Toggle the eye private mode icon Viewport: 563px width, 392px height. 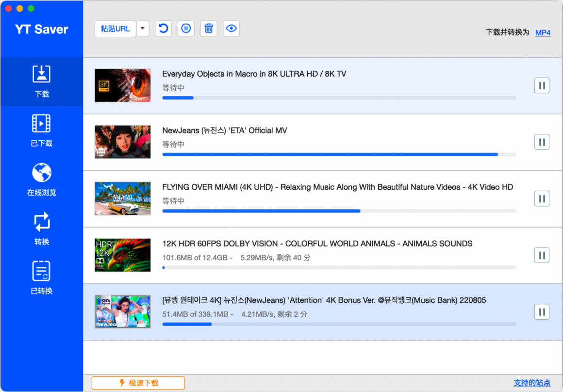pyautogui.click(x=231, y=28)
